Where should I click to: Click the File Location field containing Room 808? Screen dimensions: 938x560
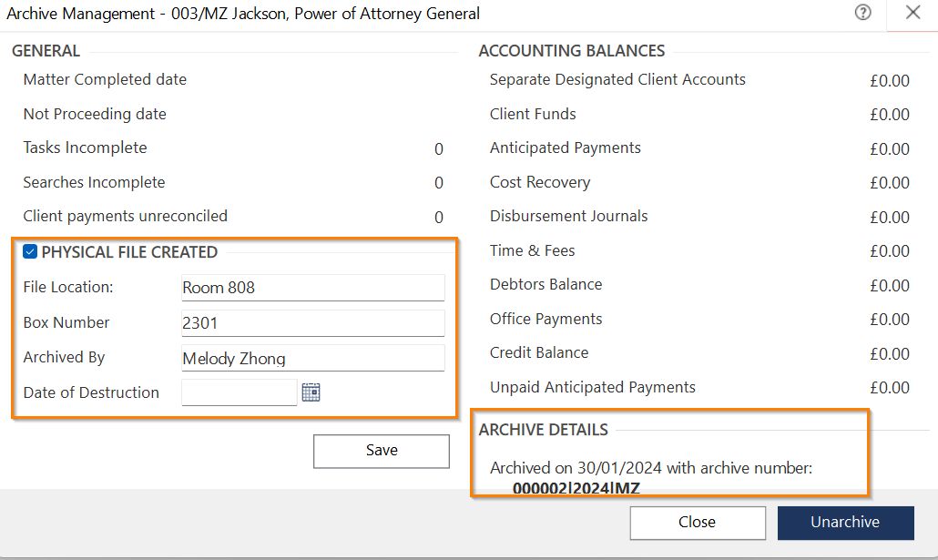click(312, 288)
